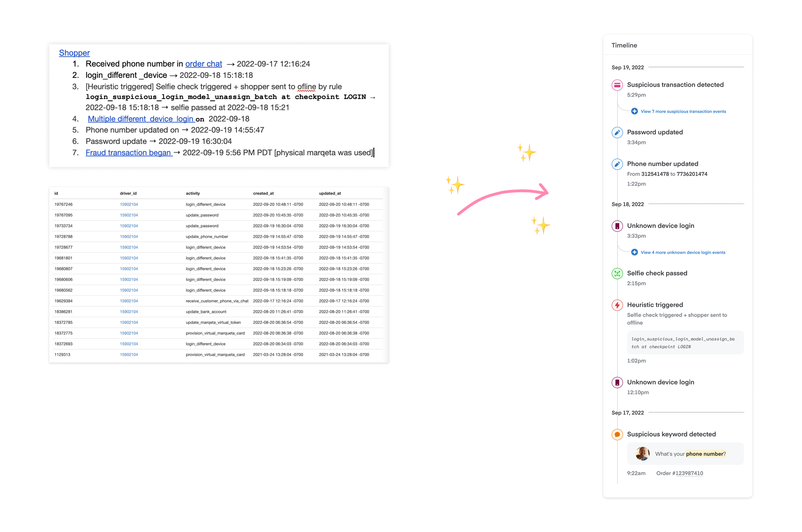Expand View 4 more unknown device login events

coord(683,252)
